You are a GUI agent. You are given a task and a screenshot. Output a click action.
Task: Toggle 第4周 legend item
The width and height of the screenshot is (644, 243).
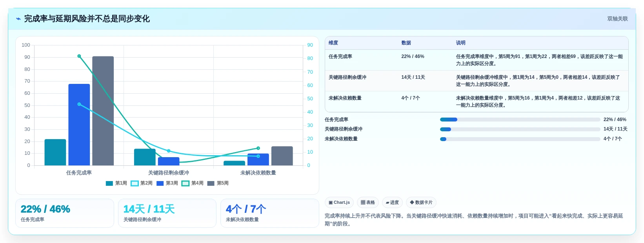click(193, 183)
